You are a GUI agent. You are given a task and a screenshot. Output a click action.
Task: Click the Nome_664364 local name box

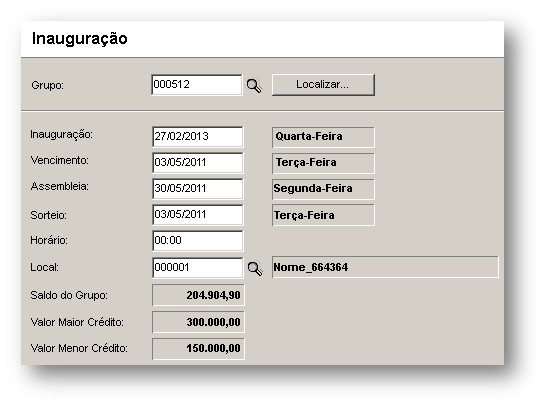pyautogui.click(x=385, y=267)
